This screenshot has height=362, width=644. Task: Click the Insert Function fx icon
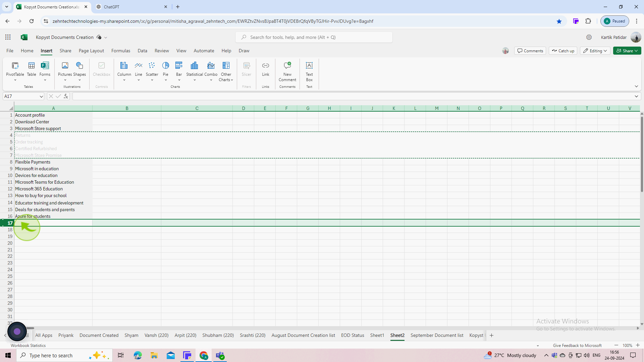[66, 96]
